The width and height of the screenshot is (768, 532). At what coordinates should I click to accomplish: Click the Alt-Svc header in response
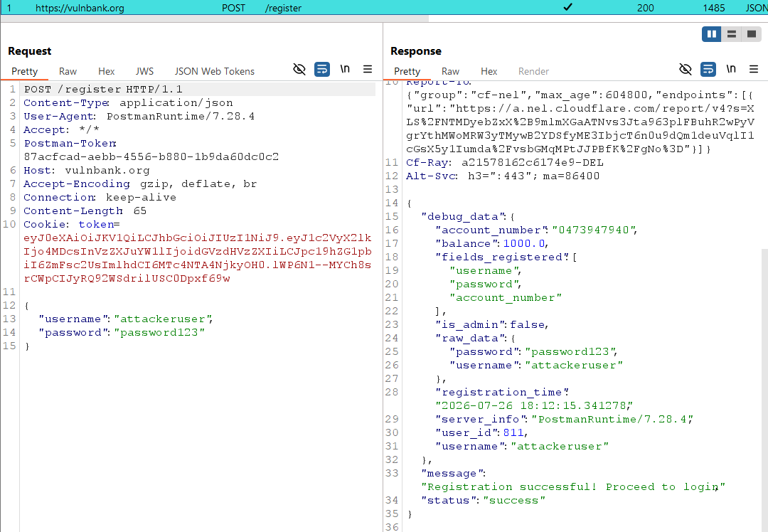click(503, 176)
